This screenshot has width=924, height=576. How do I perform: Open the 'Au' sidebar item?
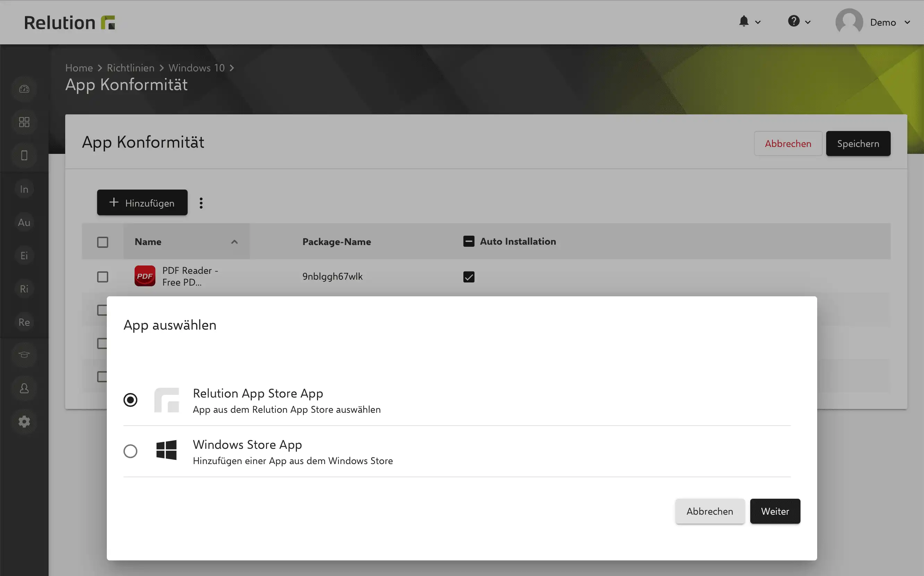tap(24, 222)
